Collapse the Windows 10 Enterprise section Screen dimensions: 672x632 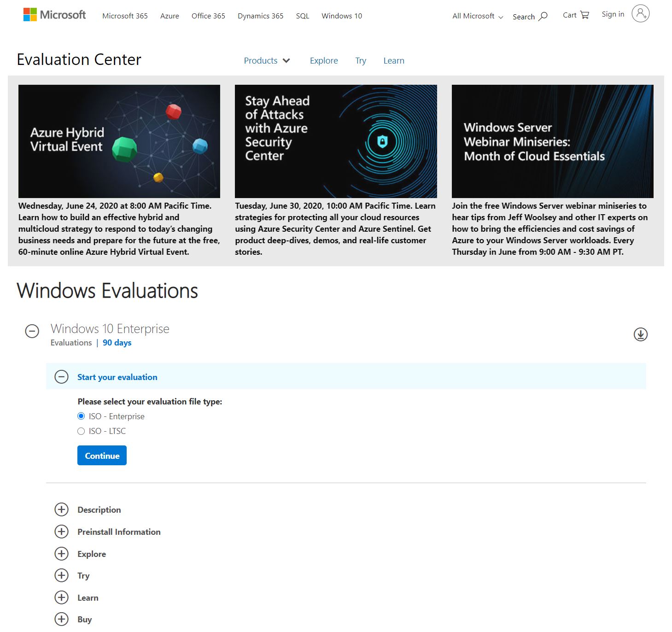tap(32, 331)
